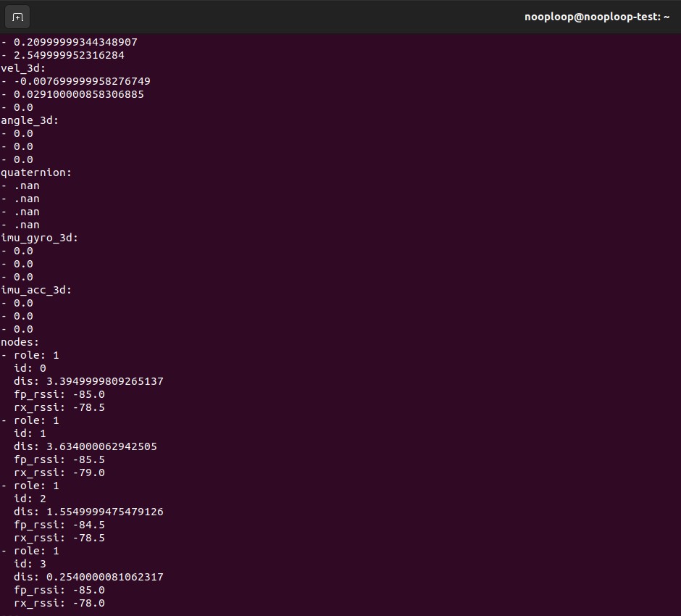Click the nodes: label line

20,342
